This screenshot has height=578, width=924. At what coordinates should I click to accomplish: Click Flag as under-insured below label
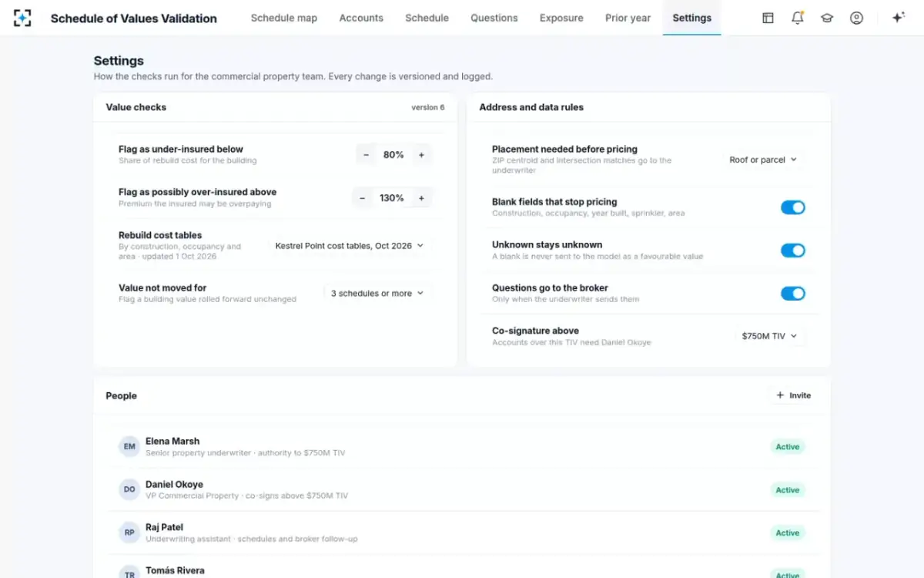(181, 150)
